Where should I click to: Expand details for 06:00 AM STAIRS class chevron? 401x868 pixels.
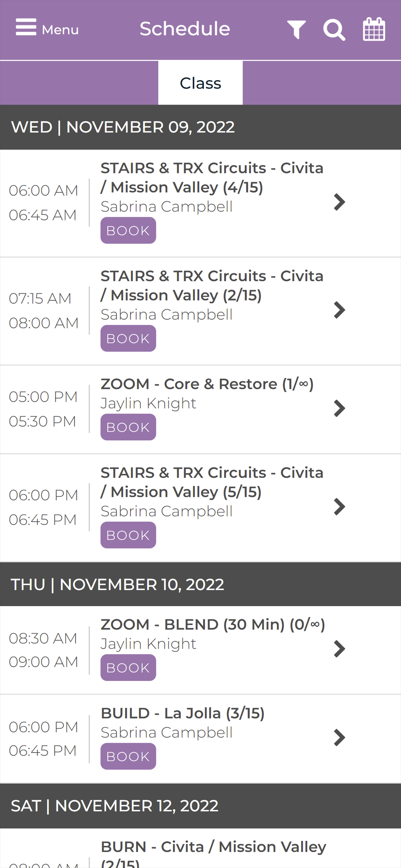point(339,202)
